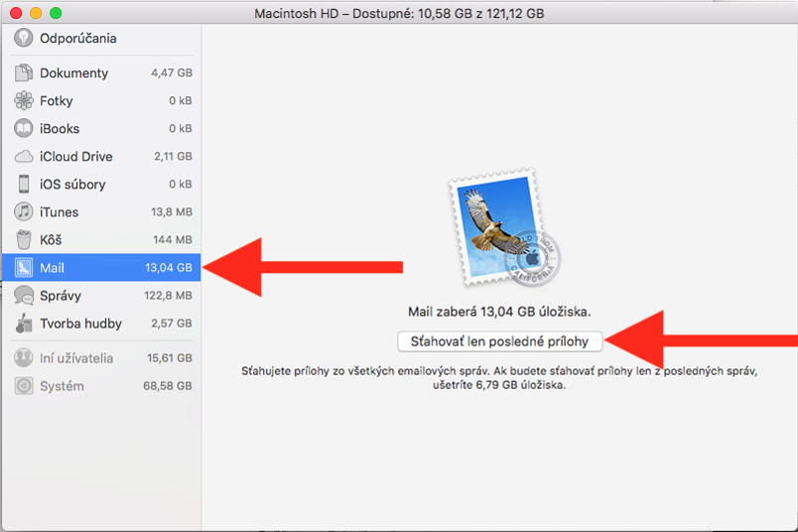798x532 pixels.
Task: Select the Systém storage entry
Action: coord(62,386)
